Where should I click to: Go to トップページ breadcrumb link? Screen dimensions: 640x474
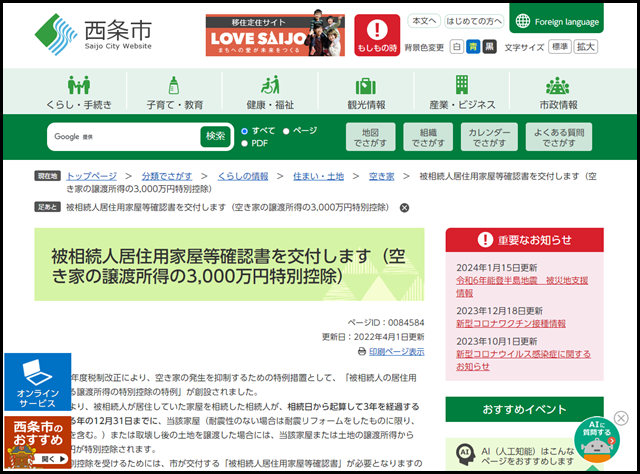[91, 176]
